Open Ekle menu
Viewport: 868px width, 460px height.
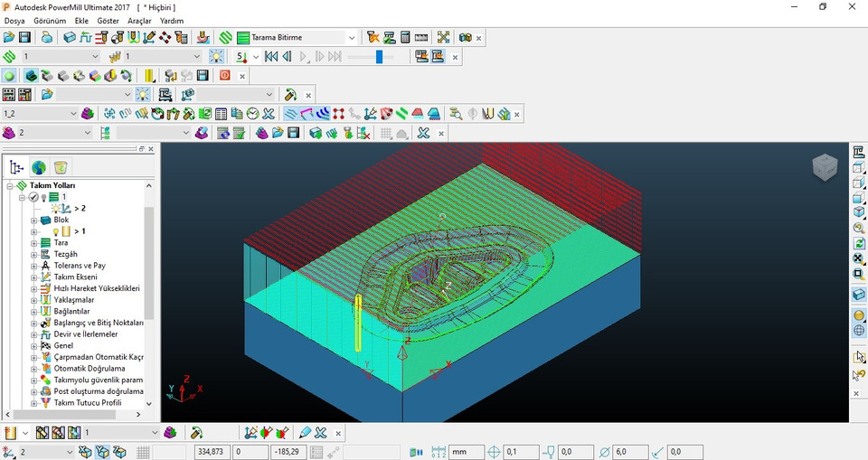coord(81,21)
